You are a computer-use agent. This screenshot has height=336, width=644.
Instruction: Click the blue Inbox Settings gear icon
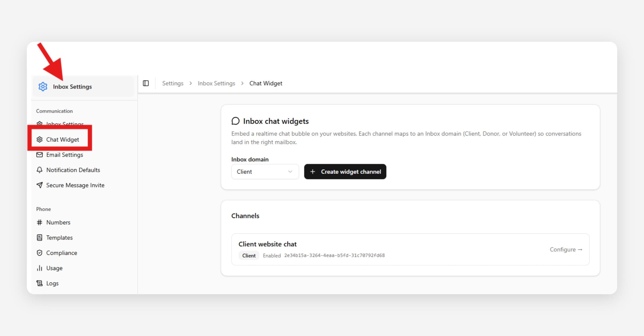pos(43,87)
